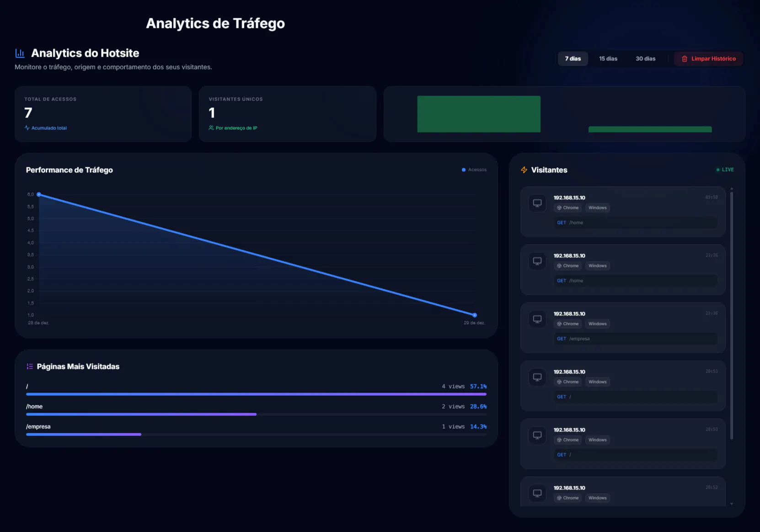Click the tall green bar in the top chart
The height and width of the screenshot is (532, 760).
[x=478, y=114]
